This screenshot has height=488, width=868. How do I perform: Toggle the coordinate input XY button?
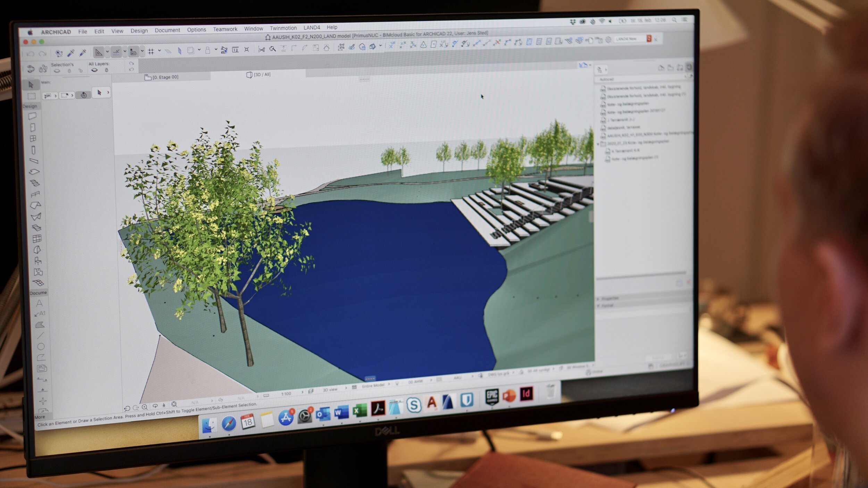click(x=133, y=52)
